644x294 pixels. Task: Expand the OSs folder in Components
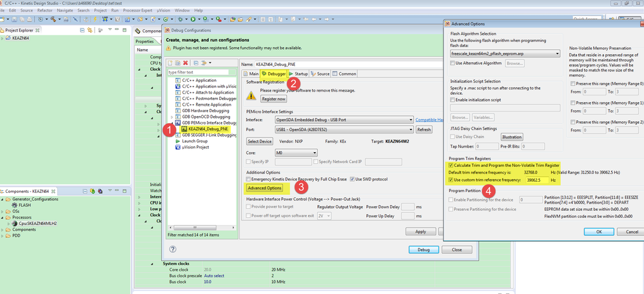3,211
